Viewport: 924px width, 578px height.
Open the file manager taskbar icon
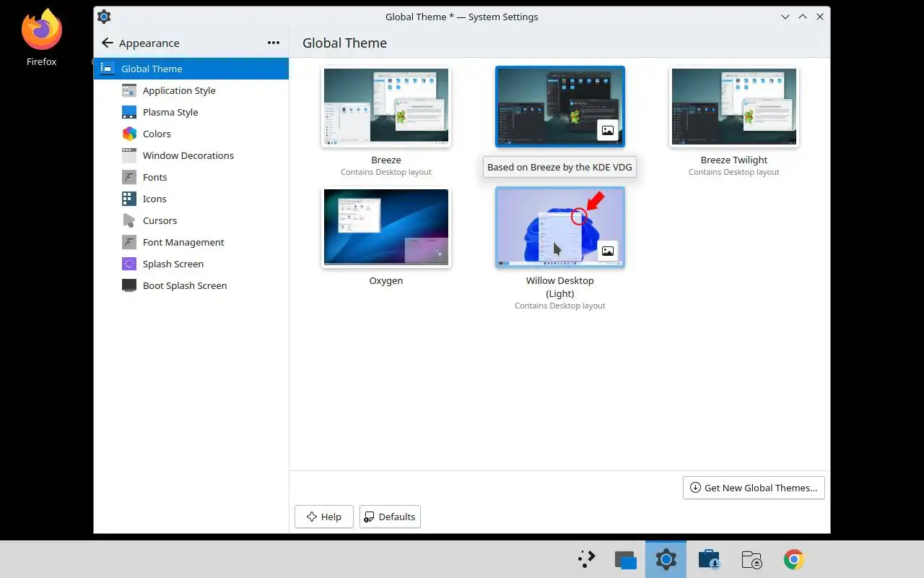pyautogui.click(x=751, y=559)
